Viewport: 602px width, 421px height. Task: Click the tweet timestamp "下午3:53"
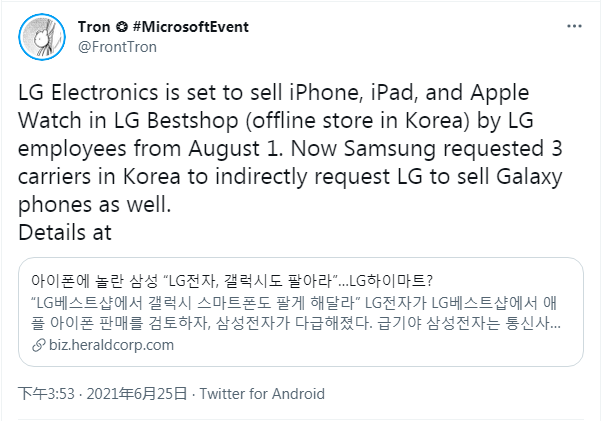[42, 394]
